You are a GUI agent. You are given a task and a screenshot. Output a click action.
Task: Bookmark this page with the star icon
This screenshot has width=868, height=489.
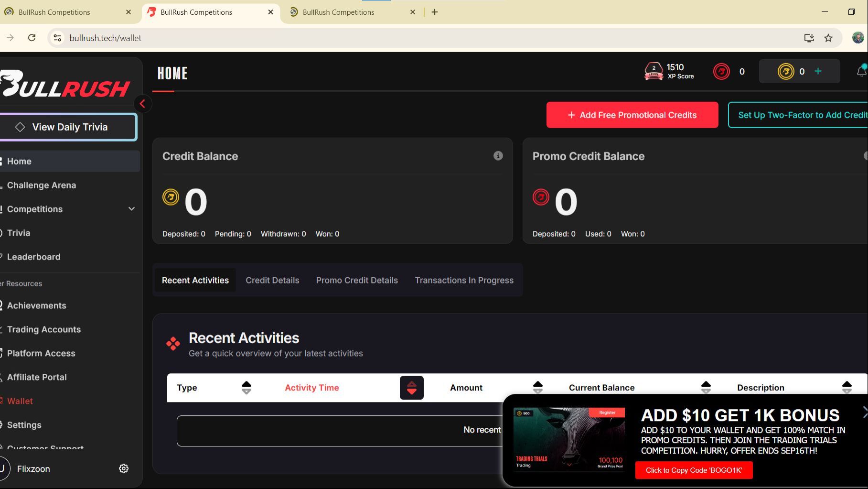[x=828, y=38]
